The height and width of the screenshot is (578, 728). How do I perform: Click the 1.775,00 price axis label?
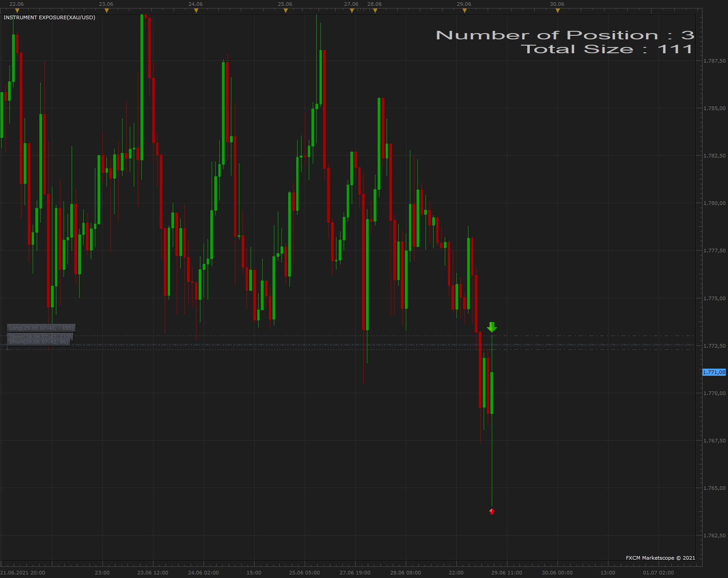click(715, 298)
